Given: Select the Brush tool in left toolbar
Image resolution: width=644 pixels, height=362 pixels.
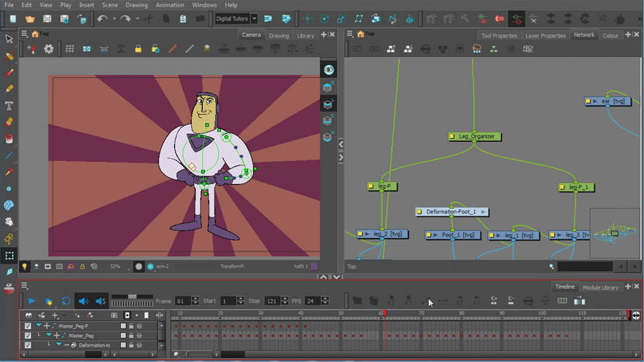Looking at the screenshot, I should click(x=9, y=72).
